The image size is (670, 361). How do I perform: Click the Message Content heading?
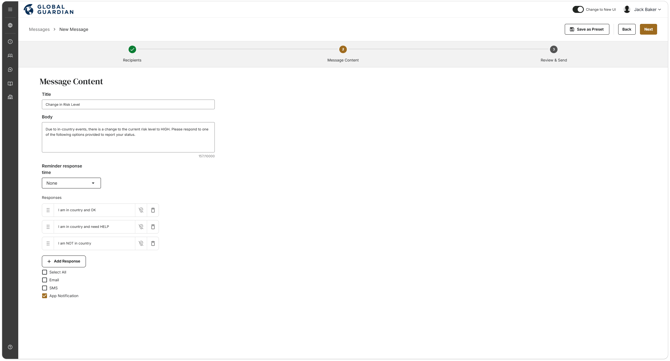71,82
